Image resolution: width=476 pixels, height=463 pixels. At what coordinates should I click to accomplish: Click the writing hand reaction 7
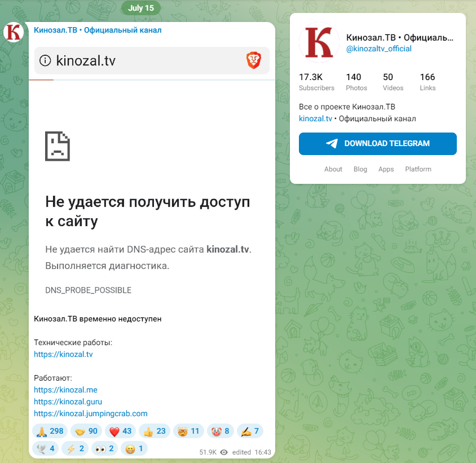point(250,431)
